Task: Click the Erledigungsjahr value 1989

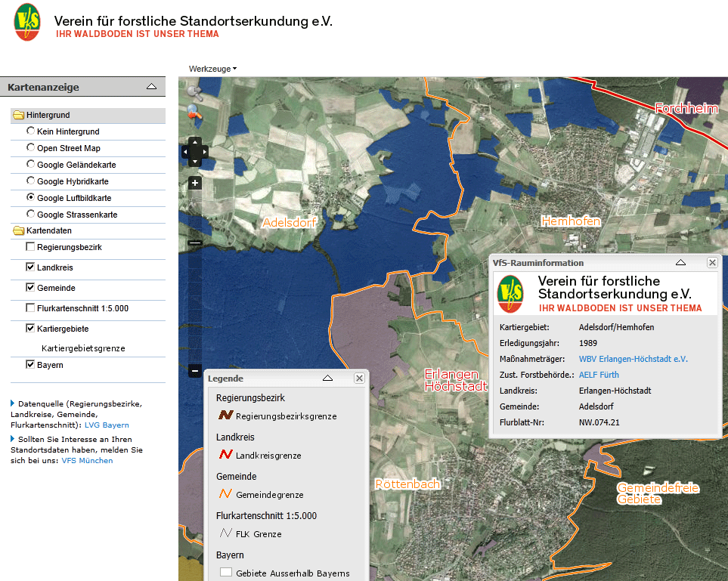Action: click(588, 343)
